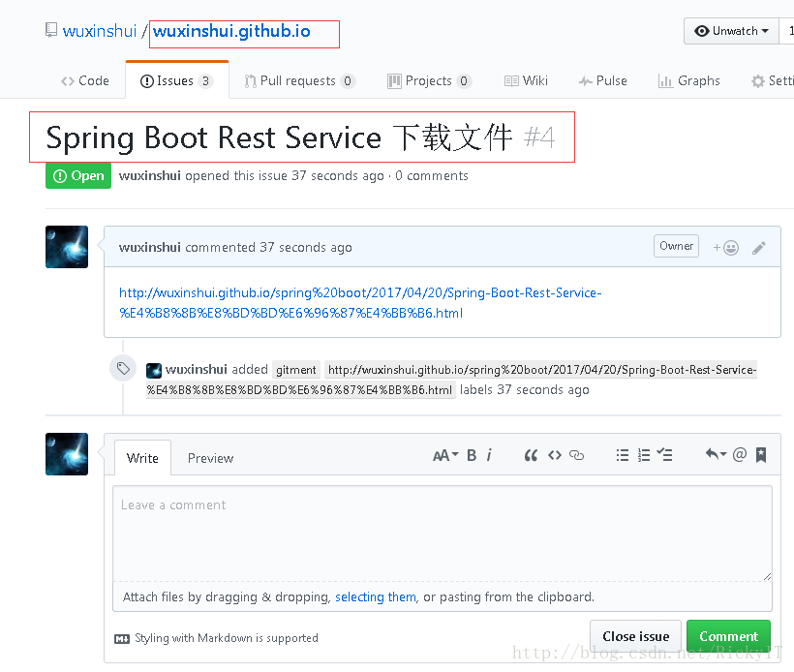
Task: Apply bold formatting with the B icon
Action: pyautogui.click(x=472, y=456)
